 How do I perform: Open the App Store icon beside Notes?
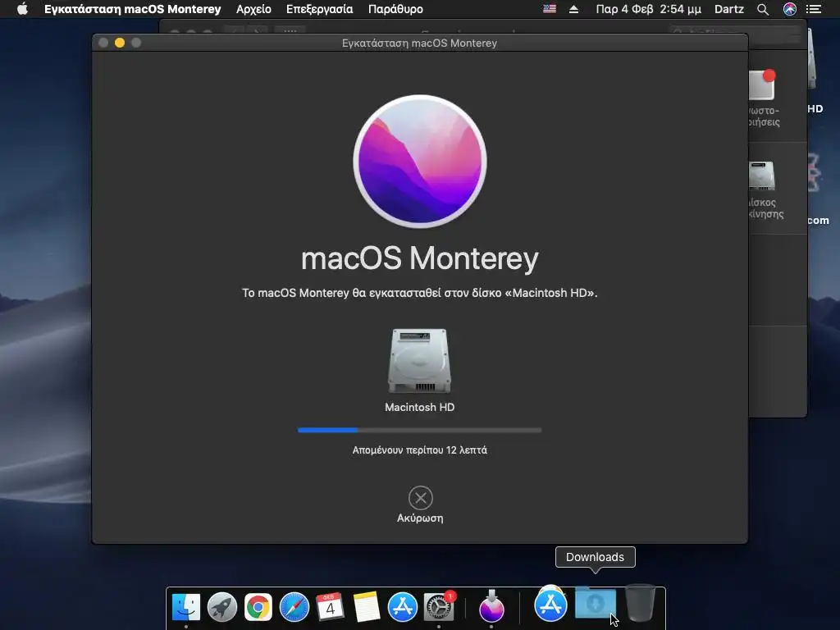(x=402, y=607)
